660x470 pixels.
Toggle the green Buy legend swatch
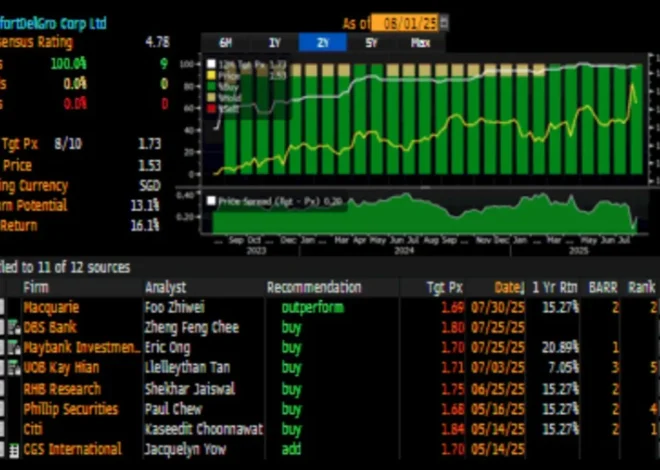pos(211,87)
